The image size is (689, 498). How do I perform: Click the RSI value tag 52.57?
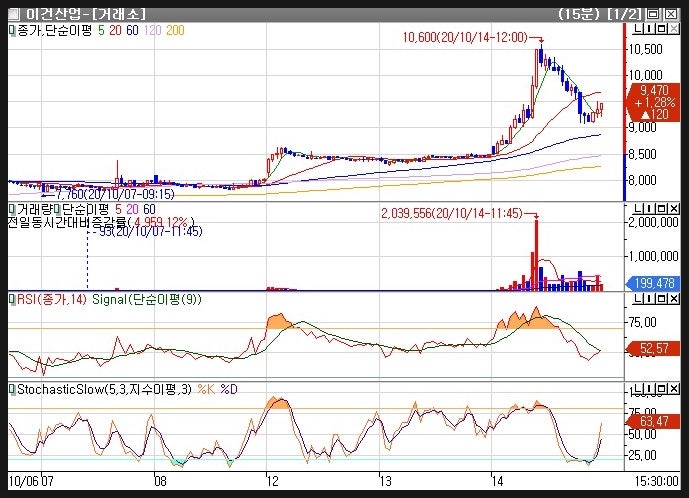point(653,349)
